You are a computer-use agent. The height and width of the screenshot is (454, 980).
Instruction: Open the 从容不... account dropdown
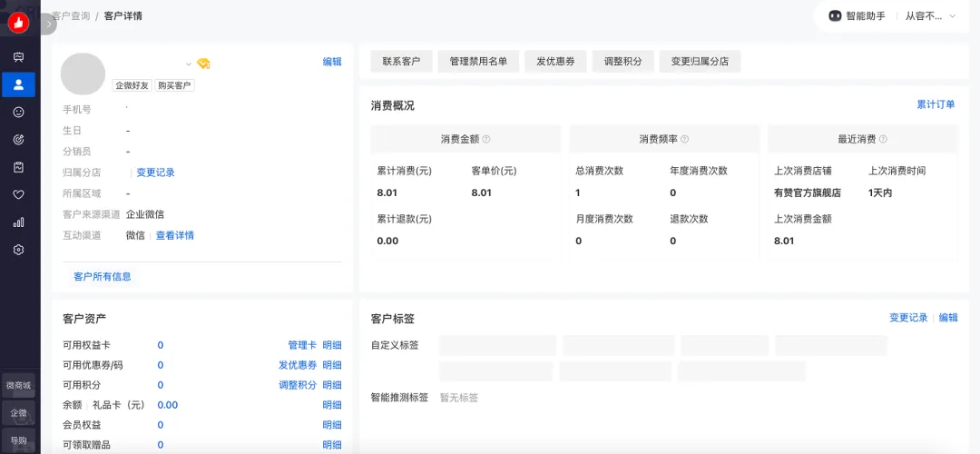pos(930,16)
